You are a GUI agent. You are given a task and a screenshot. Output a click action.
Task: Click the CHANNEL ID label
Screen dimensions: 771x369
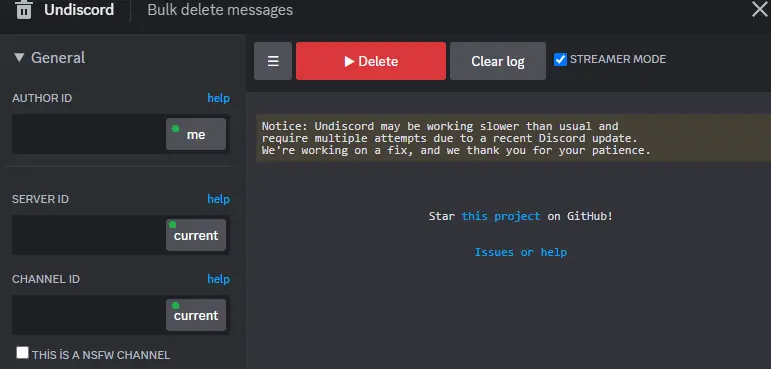[46, 279]
